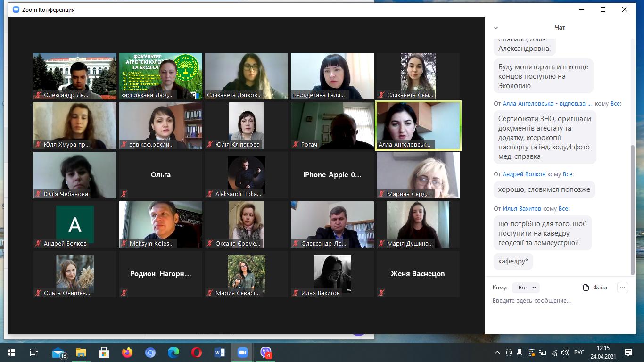Open the clock and calendar flyout

coord(603,353)
